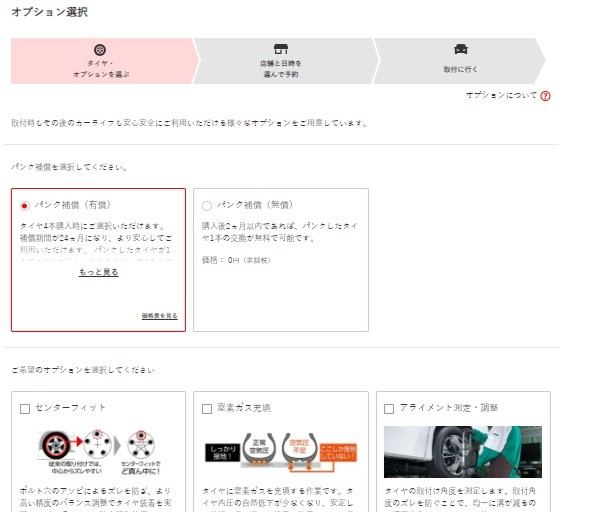Click the tire icon in step one
The image size is (601, 512).
coord(100,50)
